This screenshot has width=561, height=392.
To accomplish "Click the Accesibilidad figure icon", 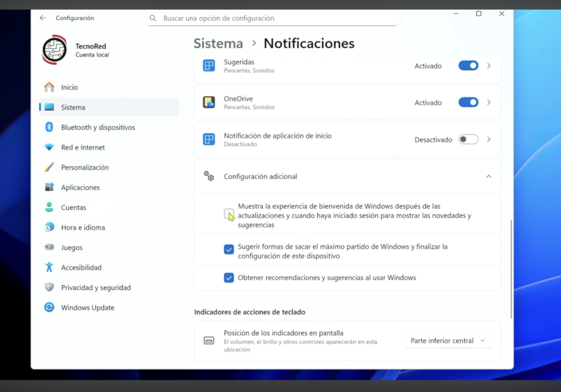I will 49,267.
